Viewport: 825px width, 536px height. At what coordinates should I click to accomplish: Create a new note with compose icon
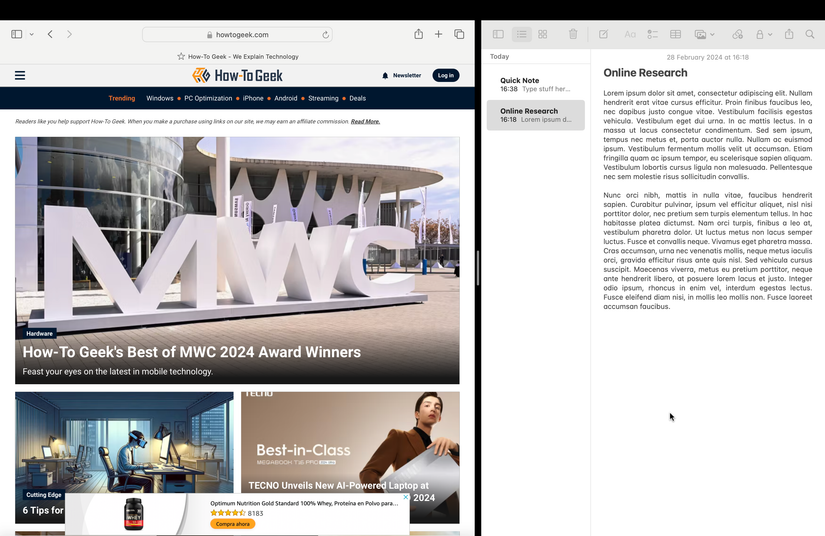pos(603,34)
